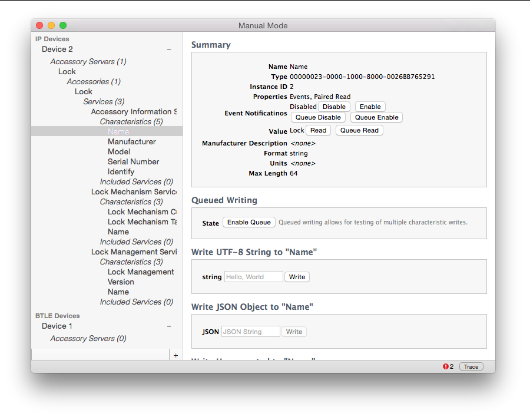Focus the JSON String input field
This screenshot has width=530, height=420.
point(250,332)
